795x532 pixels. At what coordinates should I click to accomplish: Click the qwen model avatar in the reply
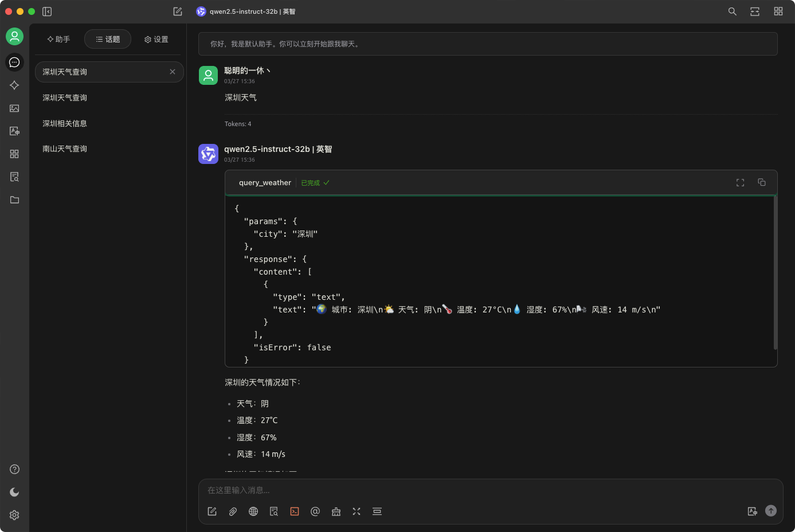(208, 154)
